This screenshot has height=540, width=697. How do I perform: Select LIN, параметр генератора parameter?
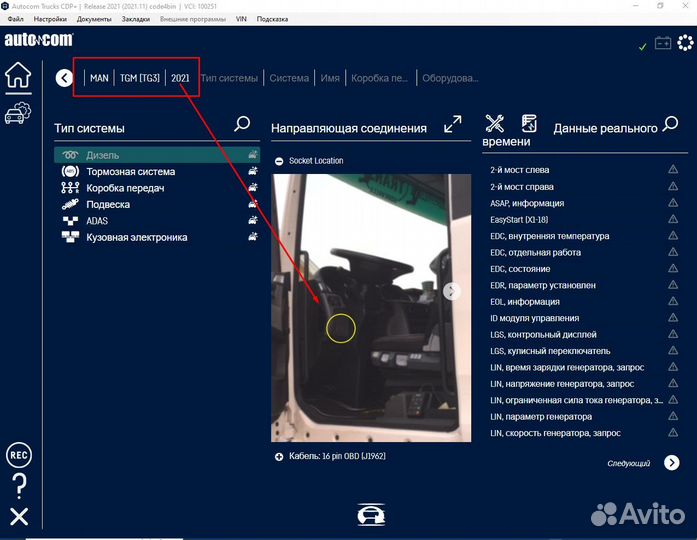pyautogui.click(x=541, y=416)
